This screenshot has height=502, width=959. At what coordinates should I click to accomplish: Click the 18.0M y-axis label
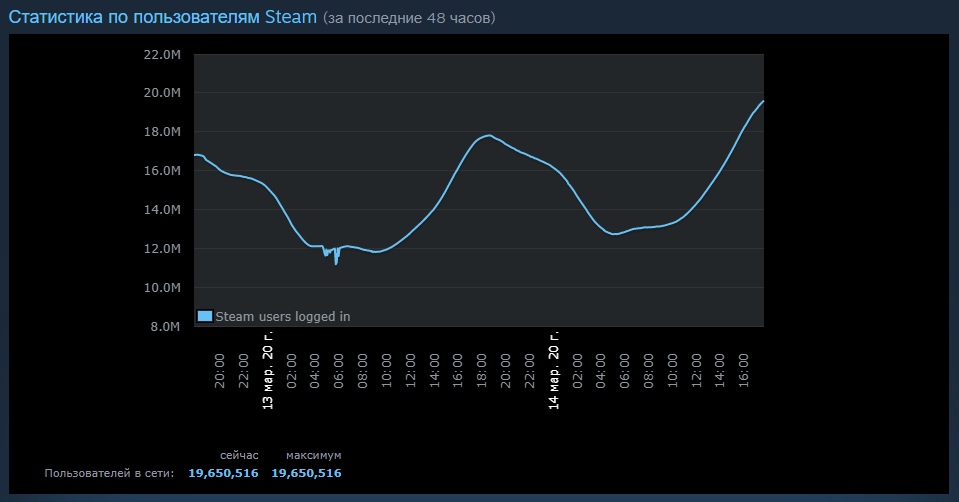[x=162, y=132]
